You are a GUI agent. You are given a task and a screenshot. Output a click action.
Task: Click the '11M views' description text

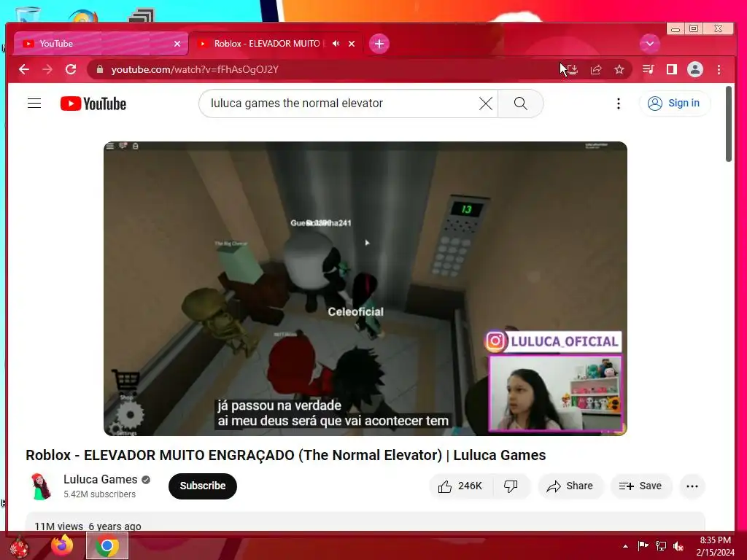(x=58, y=526)
